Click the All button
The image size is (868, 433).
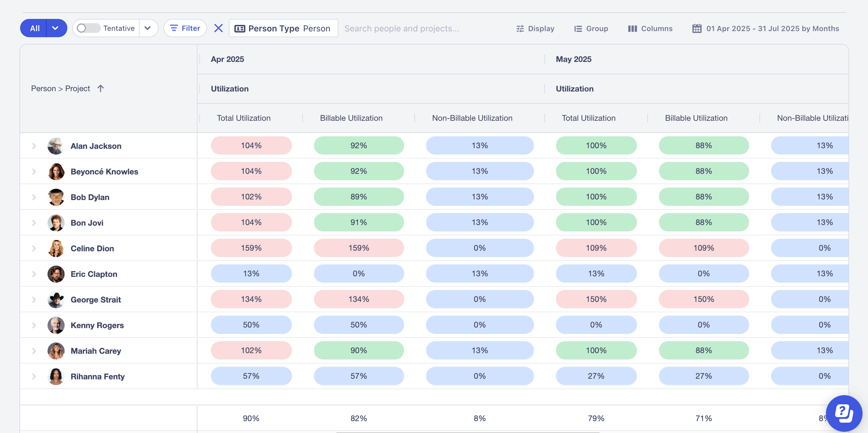(x=34, y=28)
